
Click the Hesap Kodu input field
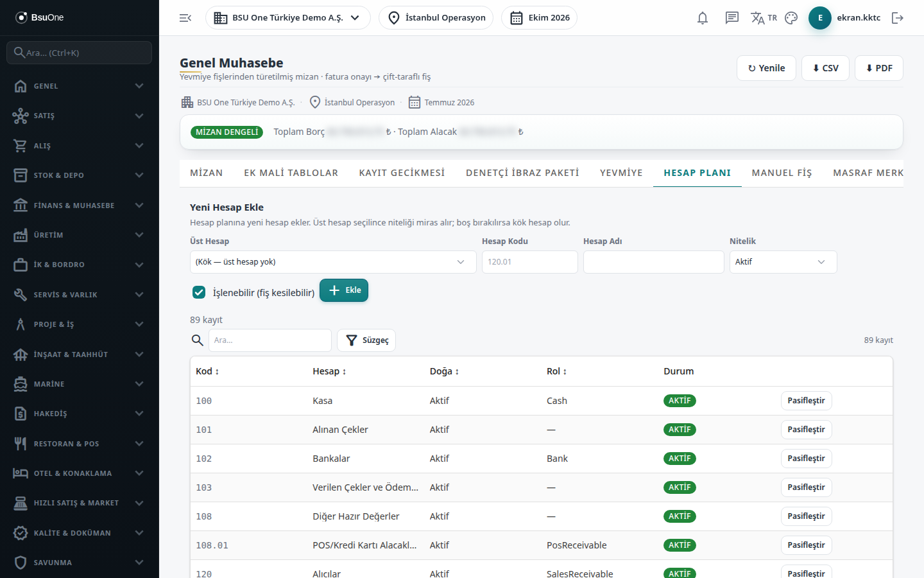530,262
